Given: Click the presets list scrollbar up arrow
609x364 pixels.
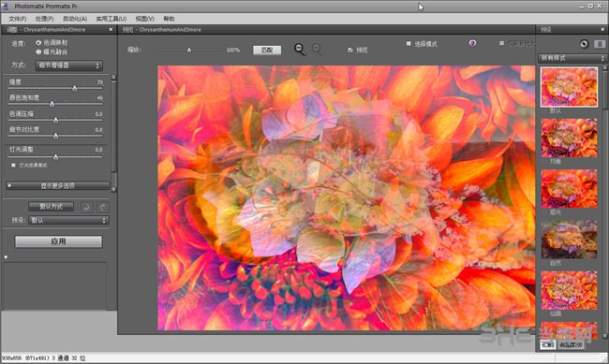Looking at the screenshot, I should tap(605, 68).
